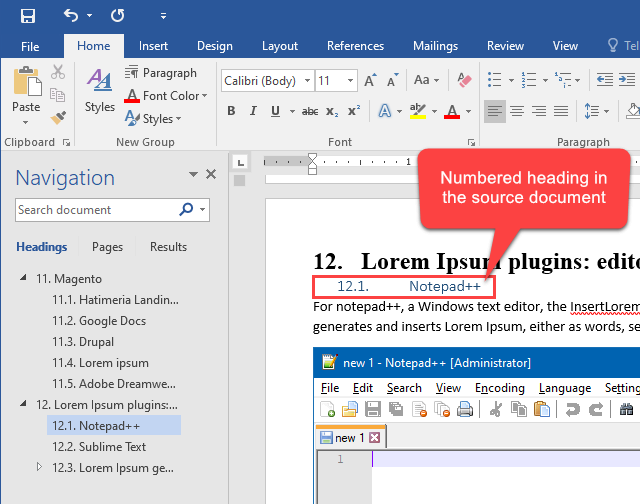640x504 pixels.
Task: Click the Shrink Font icon
Action: pyautogui.click(x=392, y=80)
